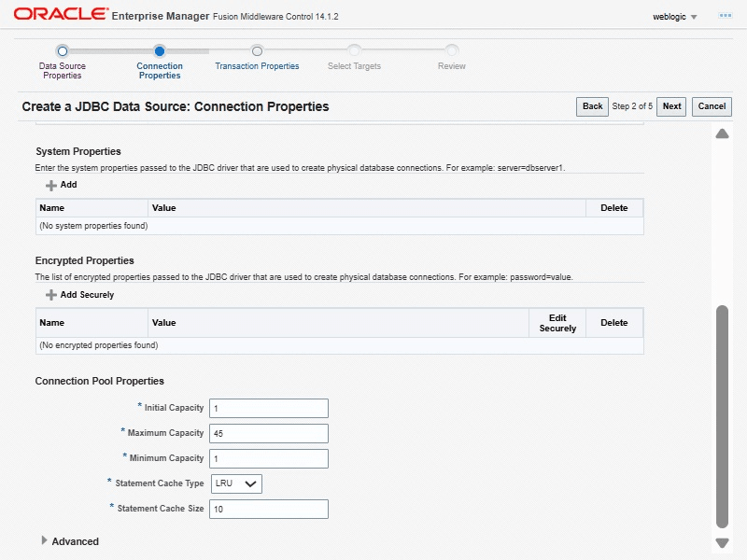Screen dimensions: 747x560
Task: Click the vertical scrollbar thumb
Action: coord(722,415)
